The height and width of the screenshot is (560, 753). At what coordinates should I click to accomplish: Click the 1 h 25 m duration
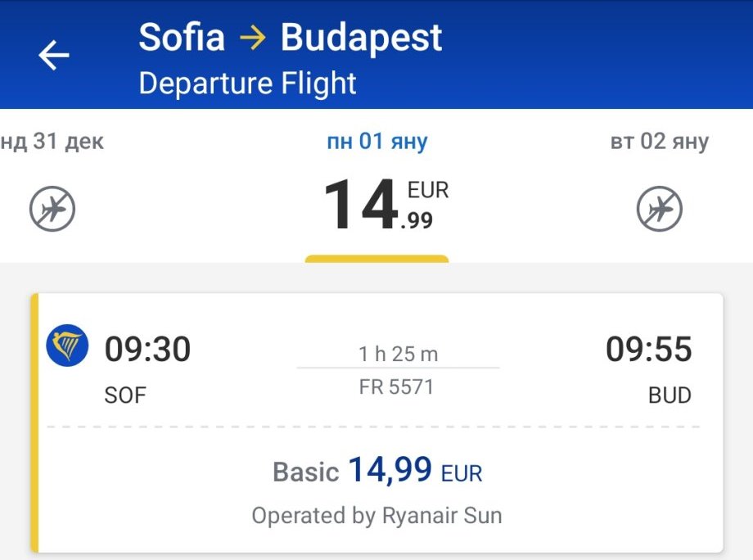398,355
